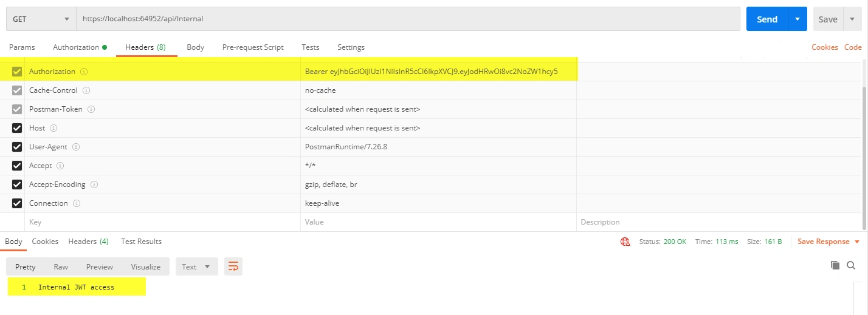Uncheck the User-Agent header checkbox

tap(17, 147)
